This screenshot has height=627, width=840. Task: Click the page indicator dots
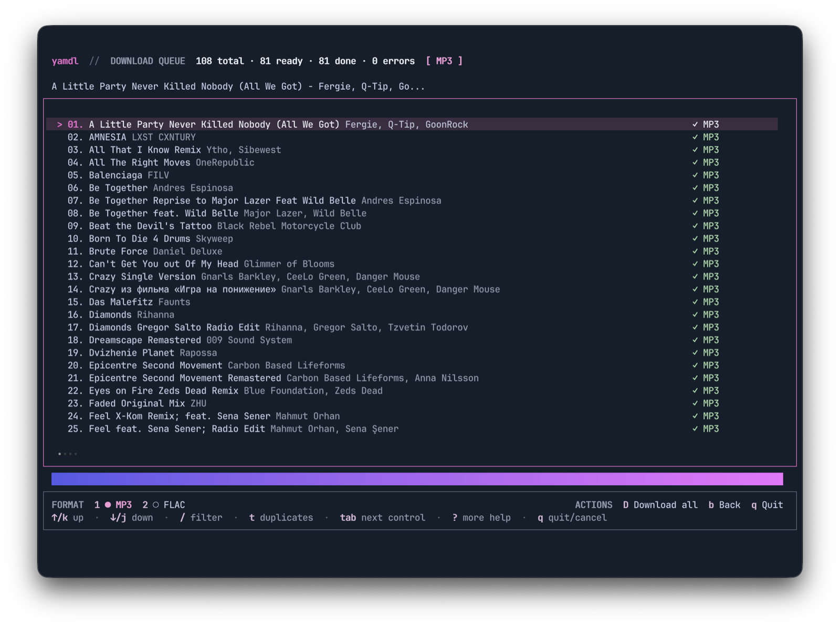(68, 454)
